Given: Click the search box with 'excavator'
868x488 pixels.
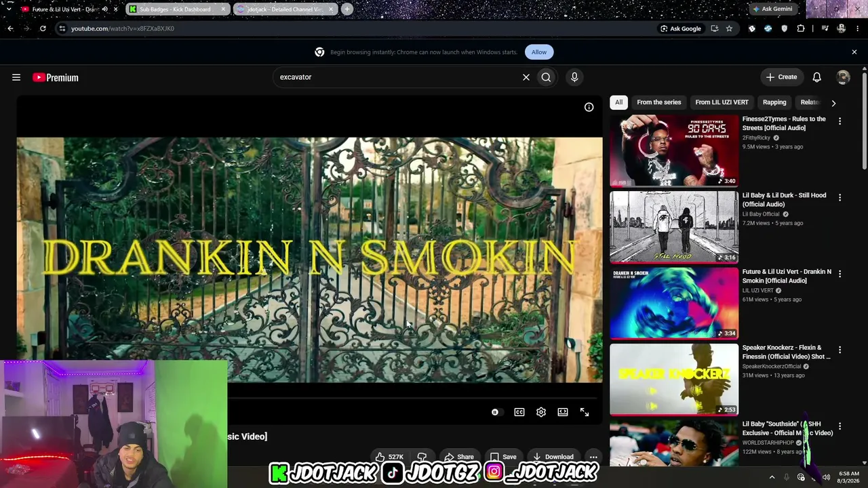Looking at the screenshot, I should click(397, 77).
